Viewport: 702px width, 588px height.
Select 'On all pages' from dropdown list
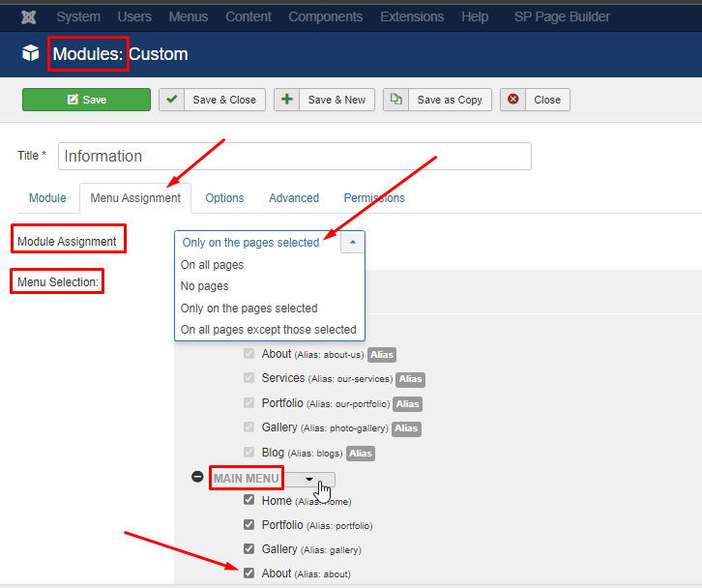212,265
